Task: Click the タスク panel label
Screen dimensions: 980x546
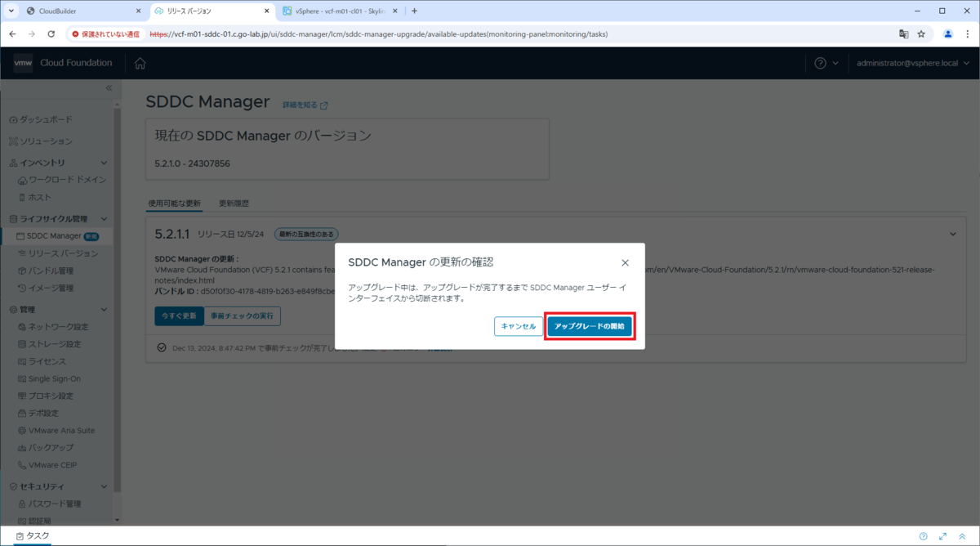Action: point(33,536)
